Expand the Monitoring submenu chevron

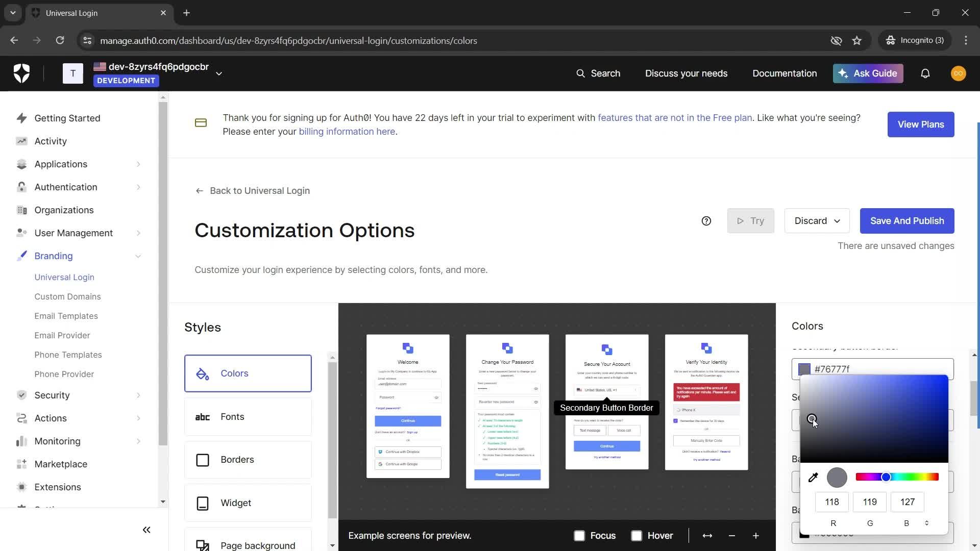(138, 441)
